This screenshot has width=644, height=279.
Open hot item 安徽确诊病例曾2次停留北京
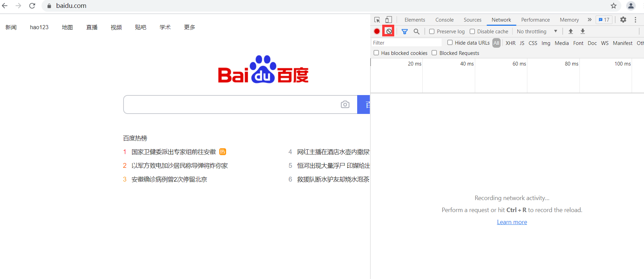169,179
